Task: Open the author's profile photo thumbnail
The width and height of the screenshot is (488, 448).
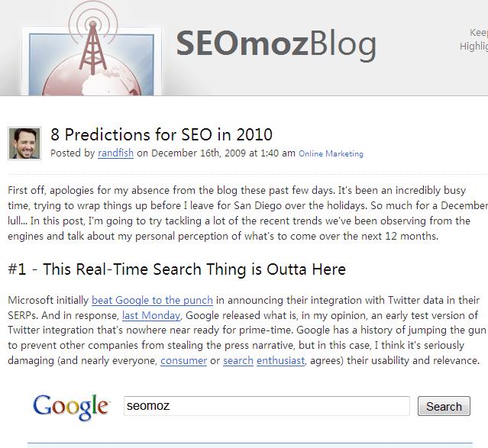Action: 24,143
